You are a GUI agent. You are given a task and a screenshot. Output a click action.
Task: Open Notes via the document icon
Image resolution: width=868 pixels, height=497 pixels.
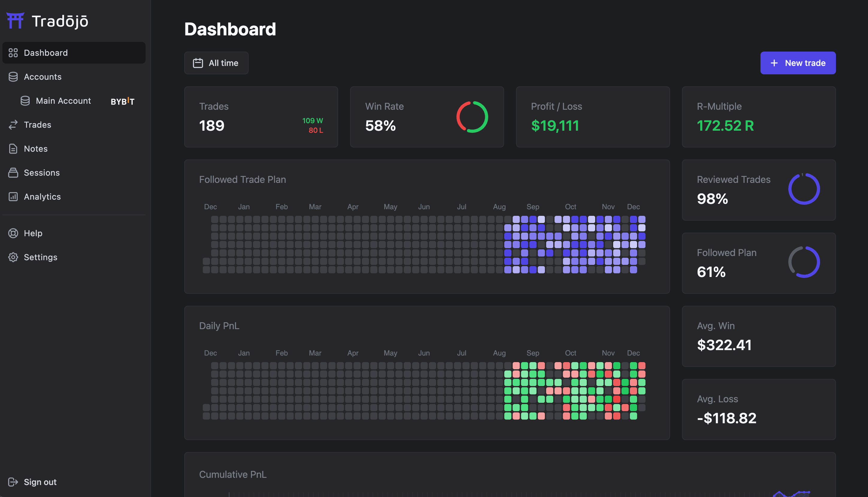[13, 148]
